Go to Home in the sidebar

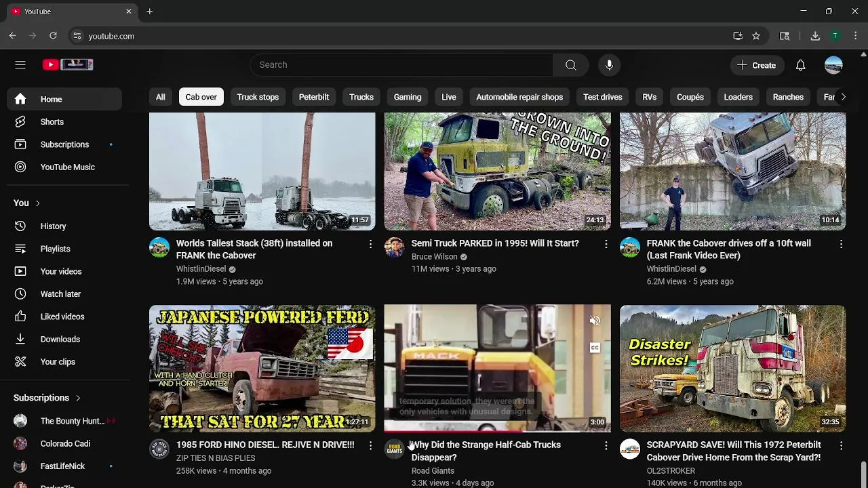[x=64, y=99]
